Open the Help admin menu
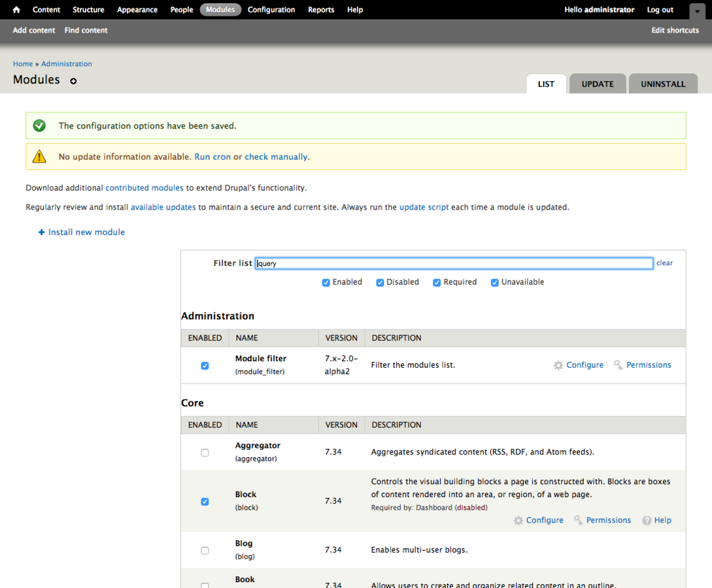 tap(355, 10)
